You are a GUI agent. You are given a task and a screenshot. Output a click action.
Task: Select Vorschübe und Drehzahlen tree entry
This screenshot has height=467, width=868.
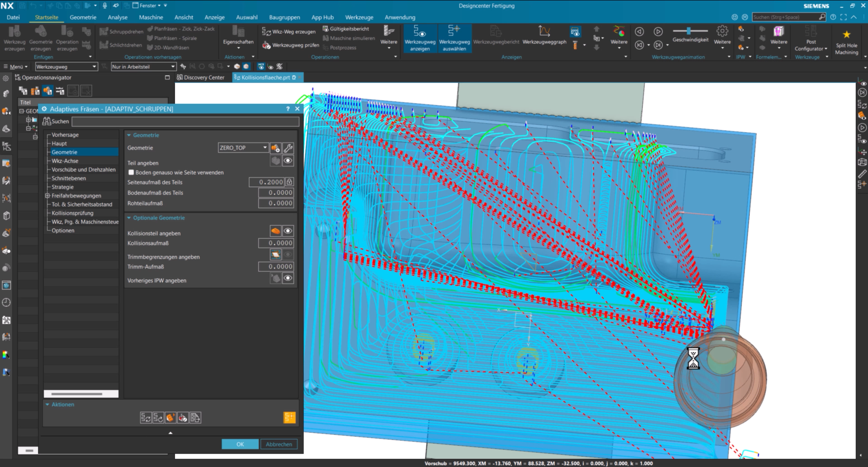tap(83, 170)
